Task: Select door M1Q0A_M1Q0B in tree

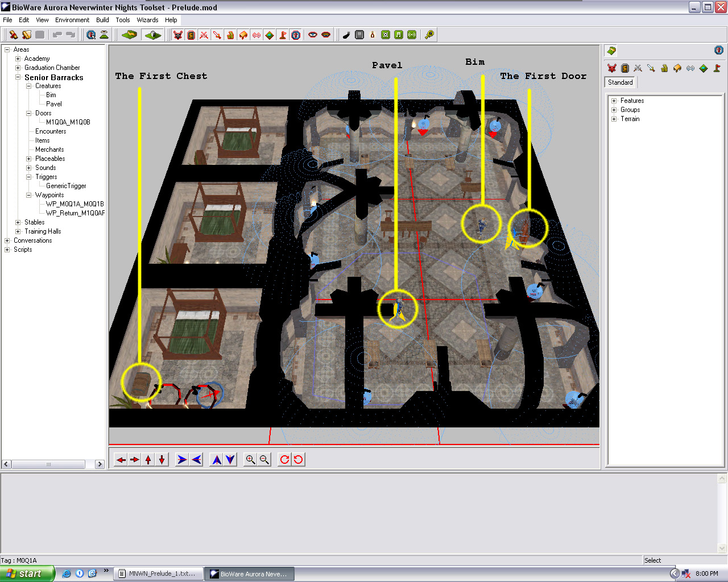Action: click(68, 122)
